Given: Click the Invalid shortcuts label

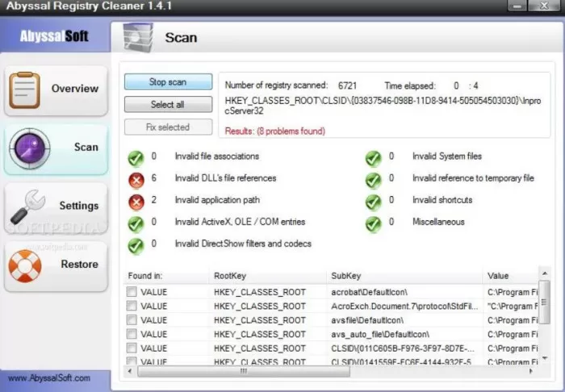Looking at the screenshot, I should pyautogui.click(x=442, y=200).
